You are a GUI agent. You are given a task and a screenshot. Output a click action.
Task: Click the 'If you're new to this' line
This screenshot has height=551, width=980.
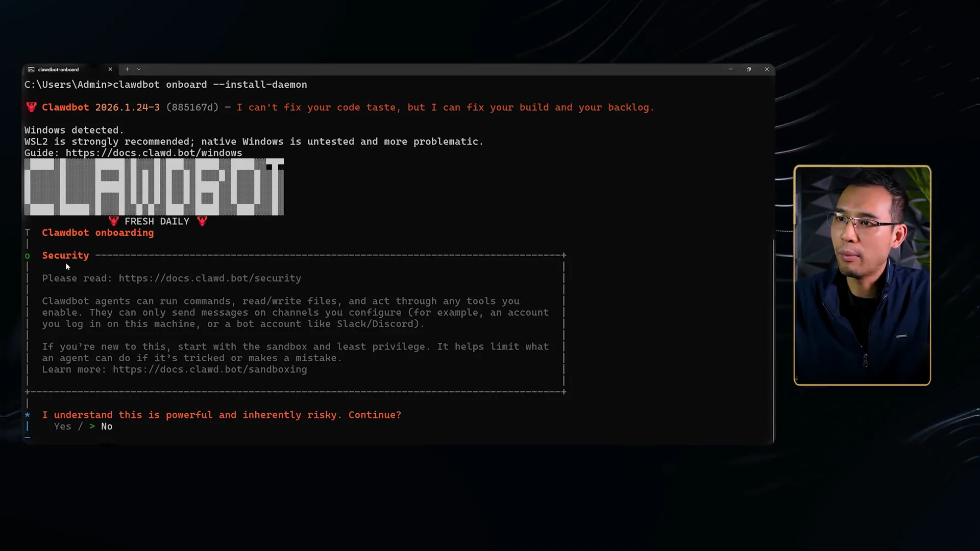(x=295, y=346)
